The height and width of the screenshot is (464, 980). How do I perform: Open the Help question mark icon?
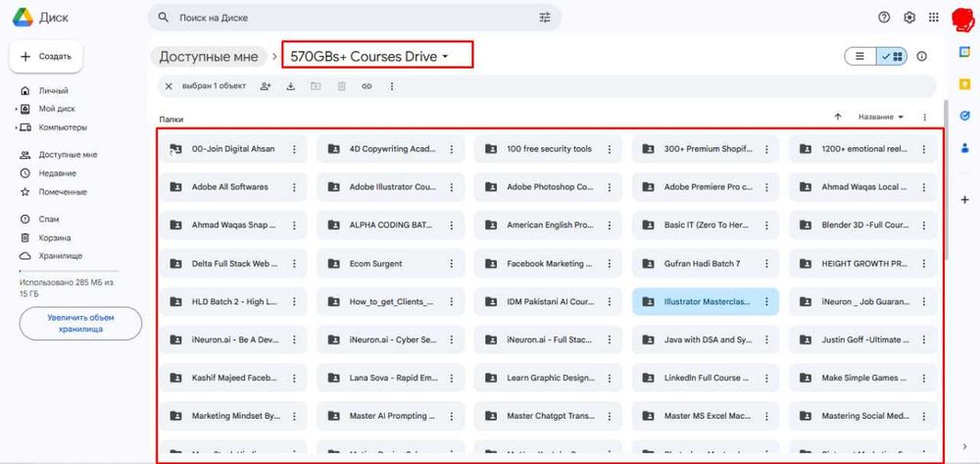point(884,18)
